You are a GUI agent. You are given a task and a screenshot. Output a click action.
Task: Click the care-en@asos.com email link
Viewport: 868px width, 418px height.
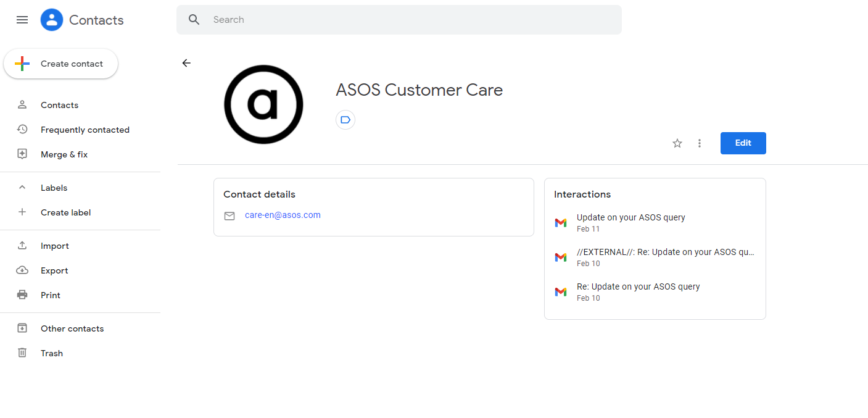coord(283,215)
